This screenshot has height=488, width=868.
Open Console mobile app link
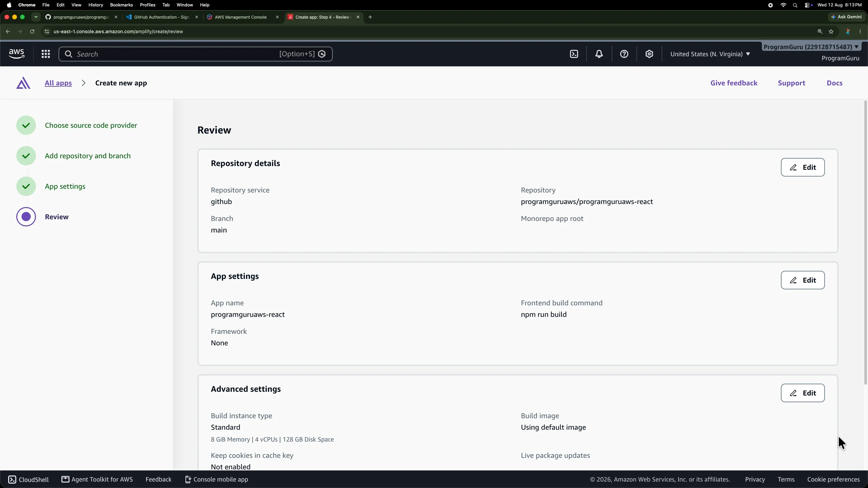(217, 480)
